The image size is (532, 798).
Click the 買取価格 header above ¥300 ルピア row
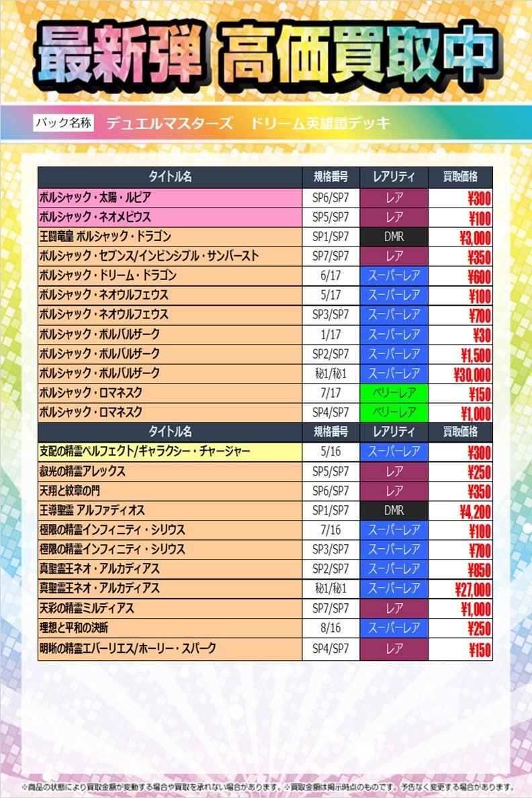tap(460, 177)
